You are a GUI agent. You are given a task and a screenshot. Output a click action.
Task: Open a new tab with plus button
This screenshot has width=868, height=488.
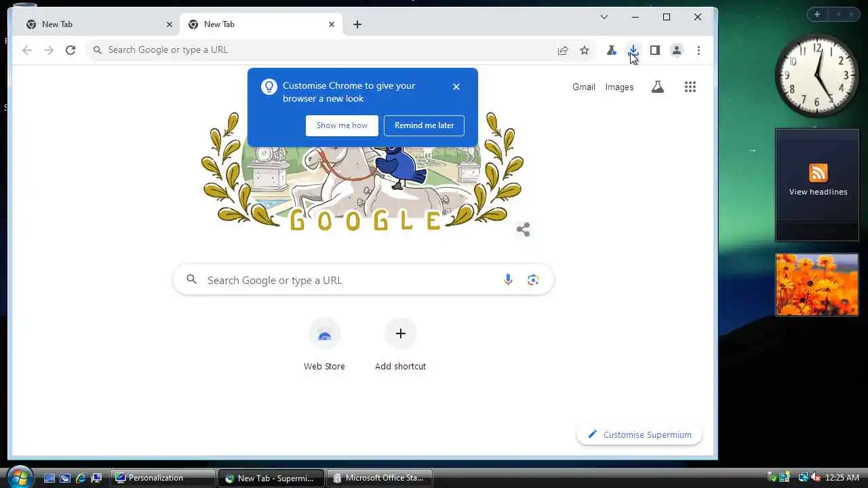(x=357, y=24)
